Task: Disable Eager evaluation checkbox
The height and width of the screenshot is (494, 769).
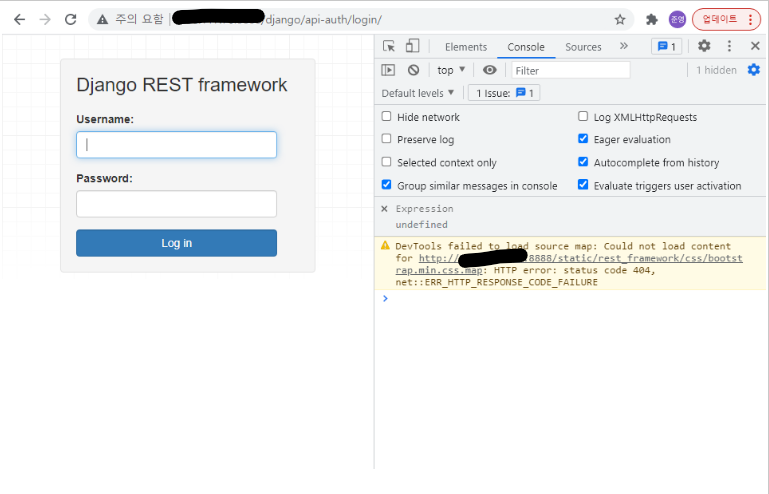Action: pos(583,139)
